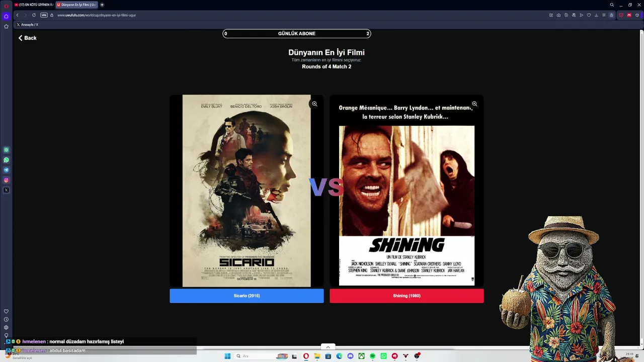Click the red pocket extension icon
644x362 pixels.
(x=621, y=15)
